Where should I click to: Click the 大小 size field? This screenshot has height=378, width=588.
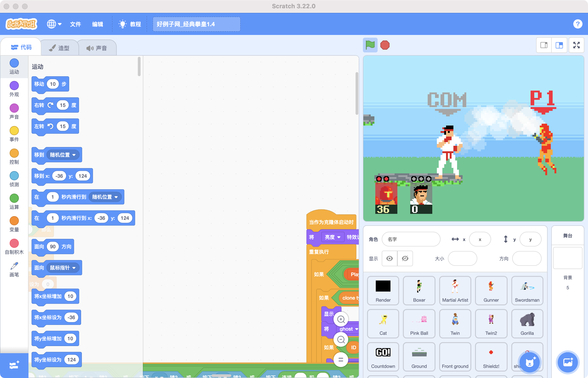point(462,258)
